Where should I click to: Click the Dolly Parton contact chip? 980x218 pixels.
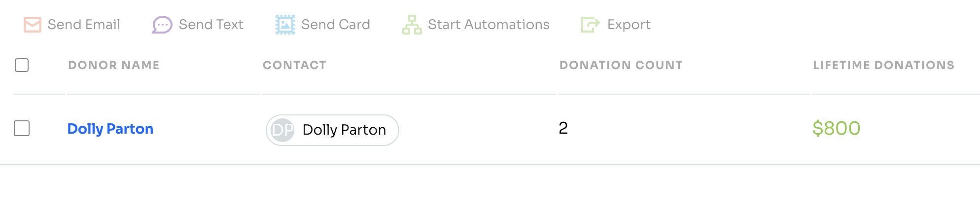[332, 130]
